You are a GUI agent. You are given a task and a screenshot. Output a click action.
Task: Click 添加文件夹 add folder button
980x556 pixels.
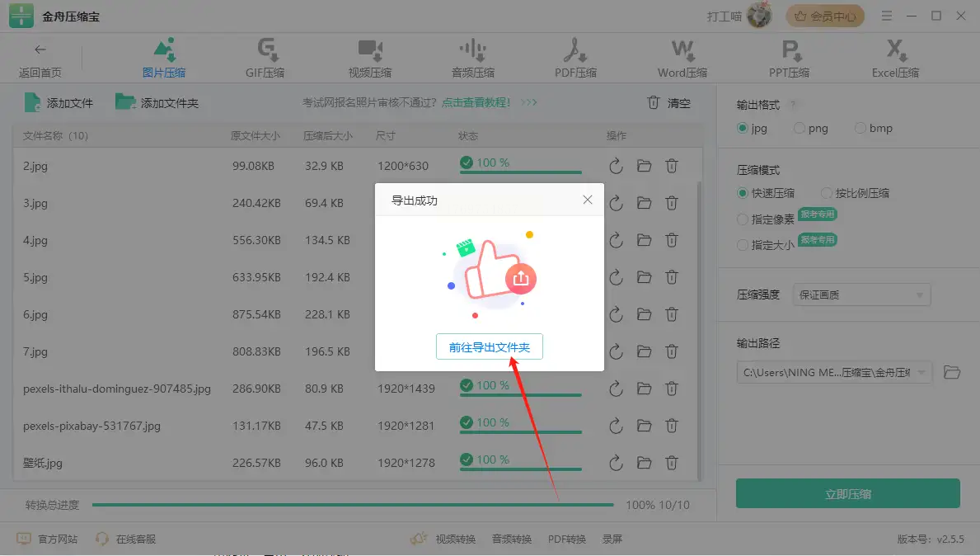click(x=157, y=102)
